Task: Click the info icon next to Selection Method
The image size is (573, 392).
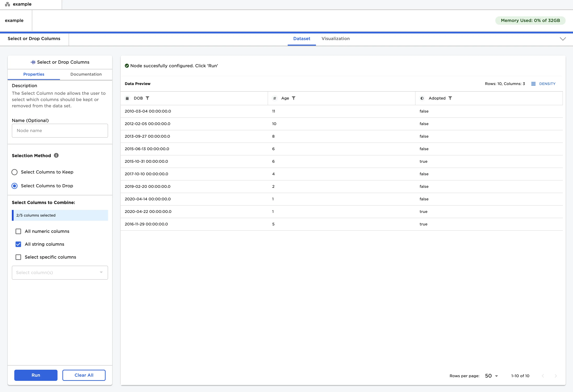Action: [56, 155]
